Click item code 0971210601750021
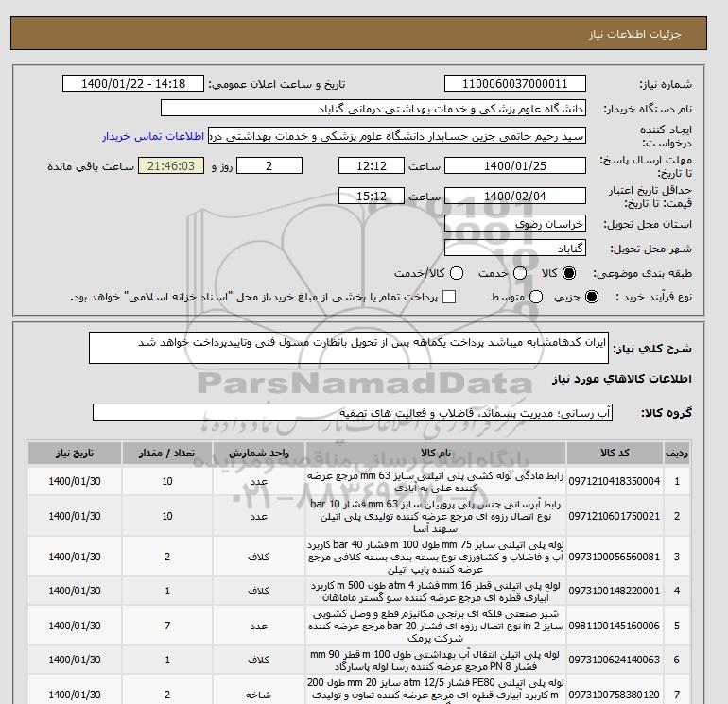Viewport: 728px width, 704px height. tap(615, 516)
